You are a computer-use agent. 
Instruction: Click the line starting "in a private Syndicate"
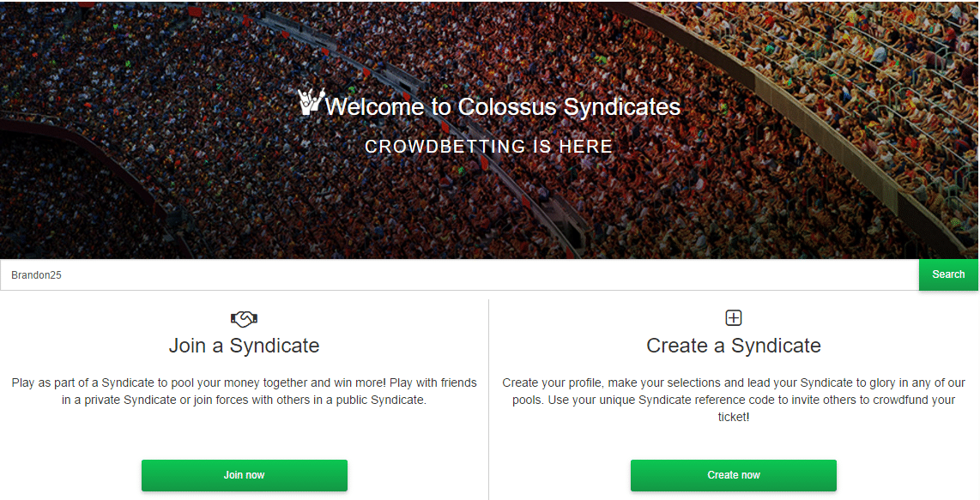click(245, 400)
